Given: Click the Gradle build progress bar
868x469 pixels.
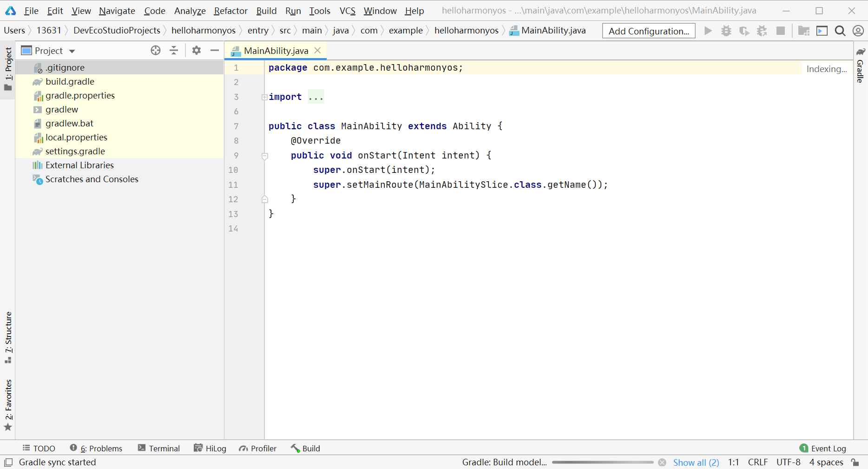Looking at the screenshot, I should (x=602, y=462).
